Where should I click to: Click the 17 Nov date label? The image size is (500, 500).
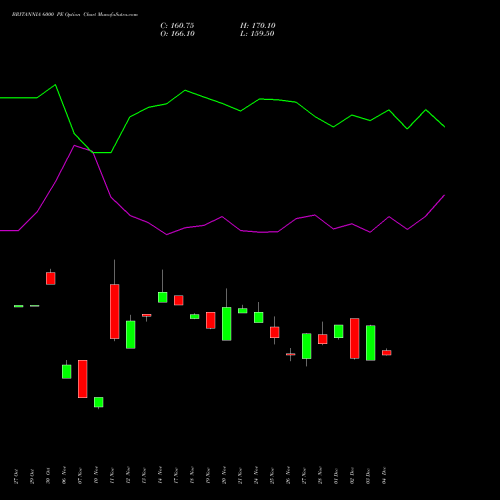pyautogui.click(x=176, y=475)
